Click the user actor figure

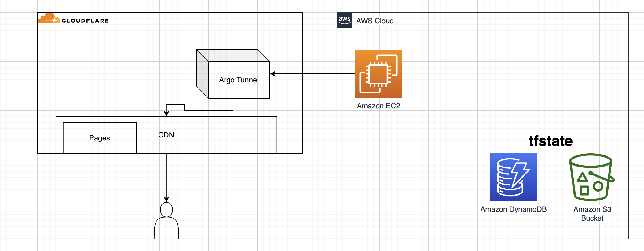point(166,221)
